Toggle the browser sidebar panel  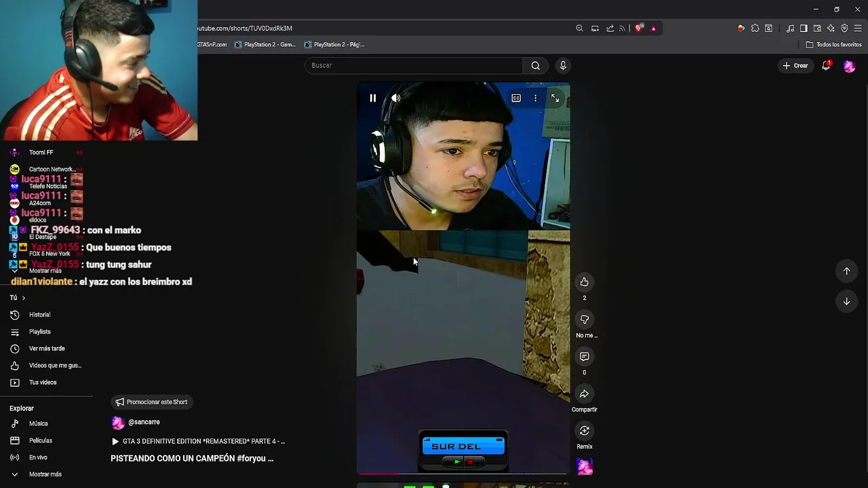(x=804, y=28)
